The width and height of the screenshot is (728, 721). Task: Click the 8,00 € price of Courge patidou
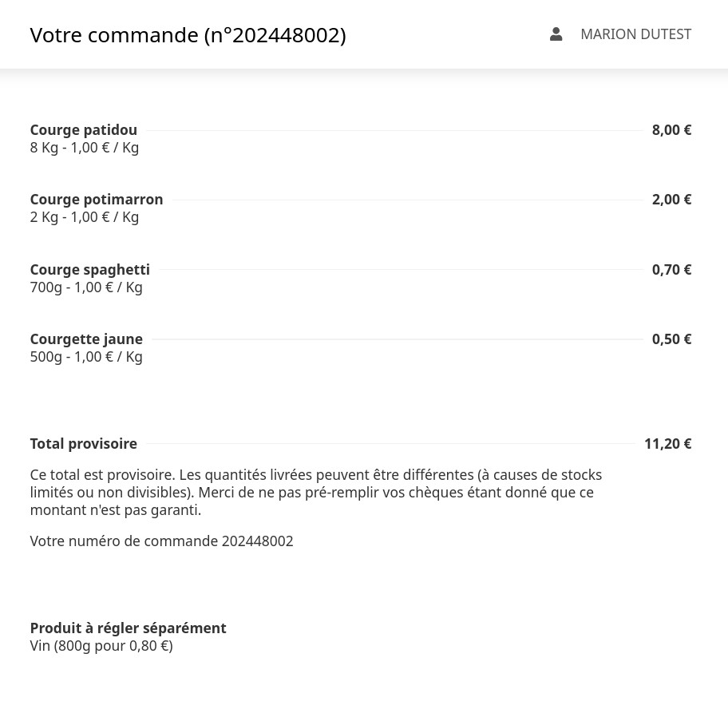click(671, 129)
